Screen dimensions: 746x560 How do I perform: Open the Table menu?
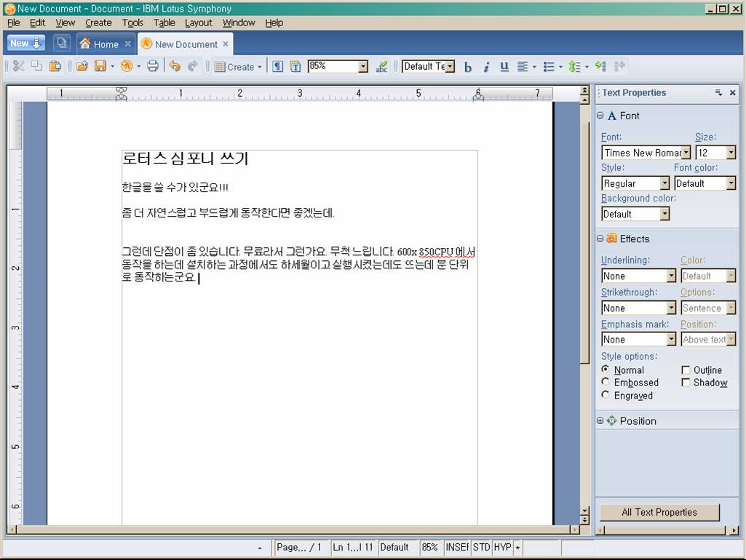coord(164,23)
